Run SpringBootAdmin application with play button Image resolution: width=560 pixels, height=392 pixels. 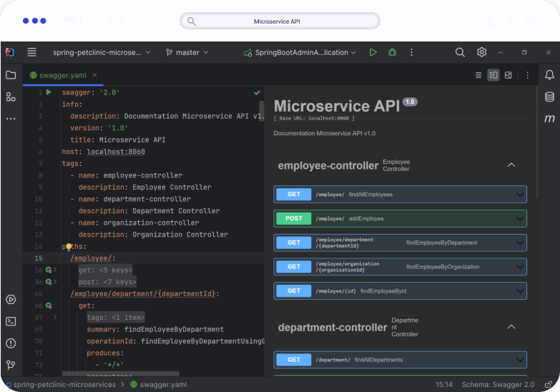(373, 52)
